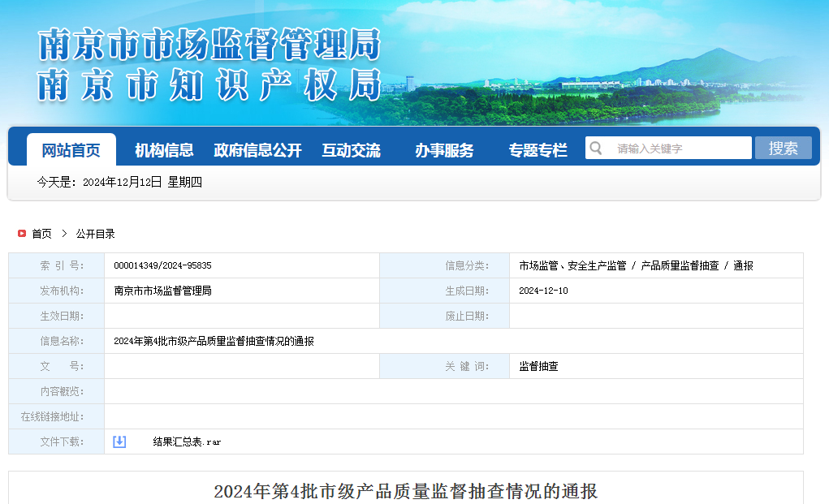Click the red home breadcrumb icon
829x504 pixels.
22,234
